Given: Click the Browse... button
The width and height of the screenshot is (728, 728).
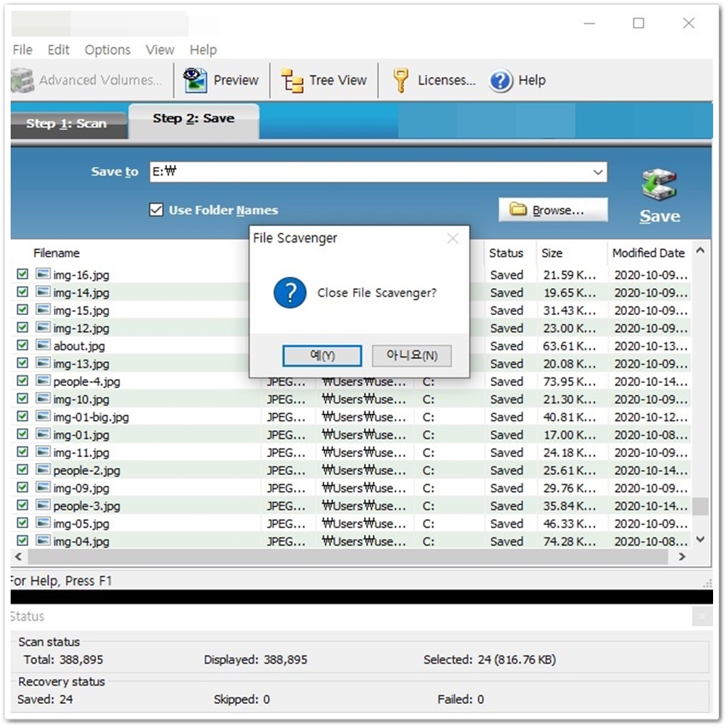Looking at the screenshot, I should point(553,210).
